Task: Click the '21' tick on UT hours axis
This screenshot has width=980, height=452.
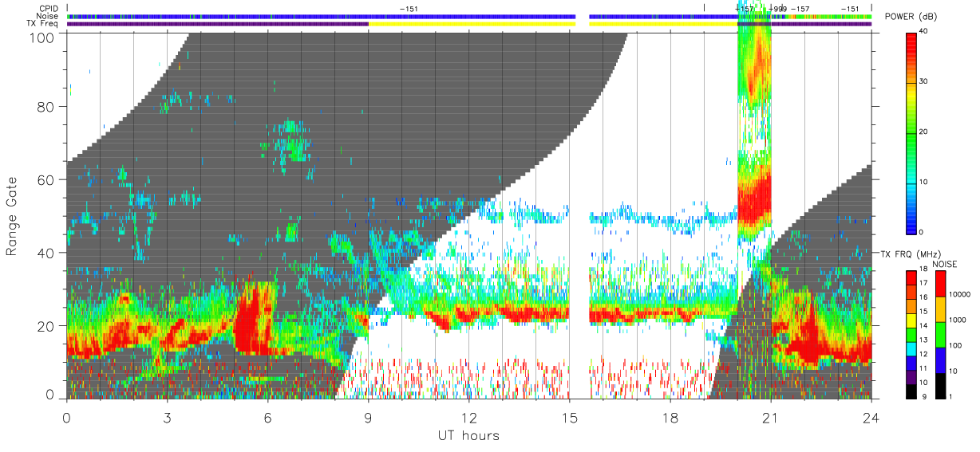Action: [x=770, y=418]
